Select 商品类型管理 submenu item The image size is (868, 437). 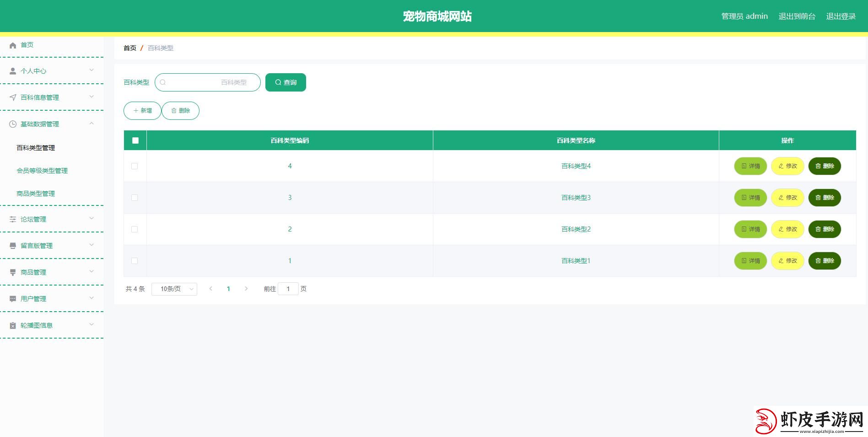click(x=36, y=194)
